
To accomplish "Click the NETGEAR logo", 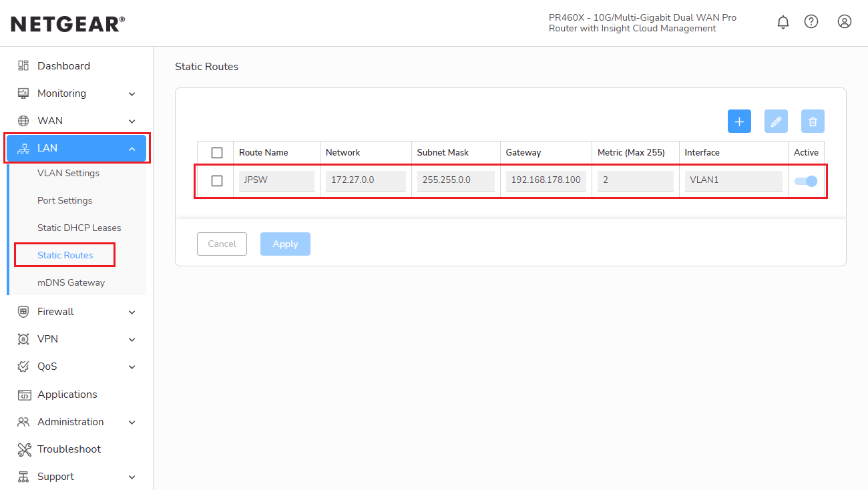I will click(x=68, y=24).
